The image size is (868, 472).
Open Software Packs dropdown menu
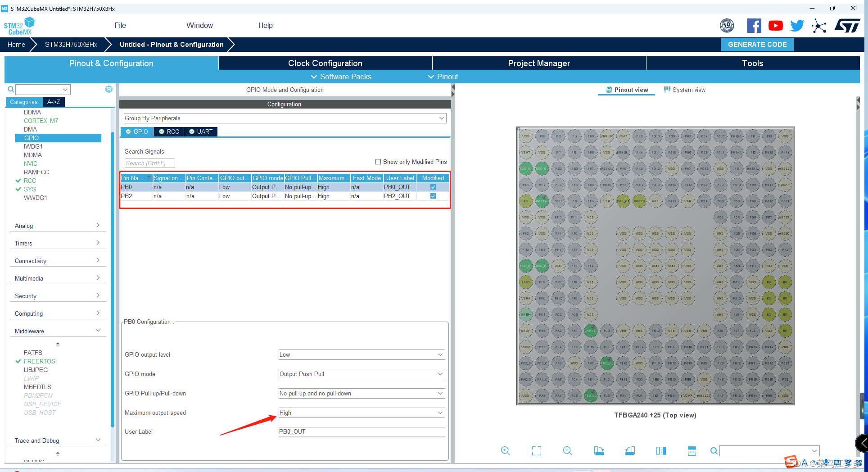341,77
